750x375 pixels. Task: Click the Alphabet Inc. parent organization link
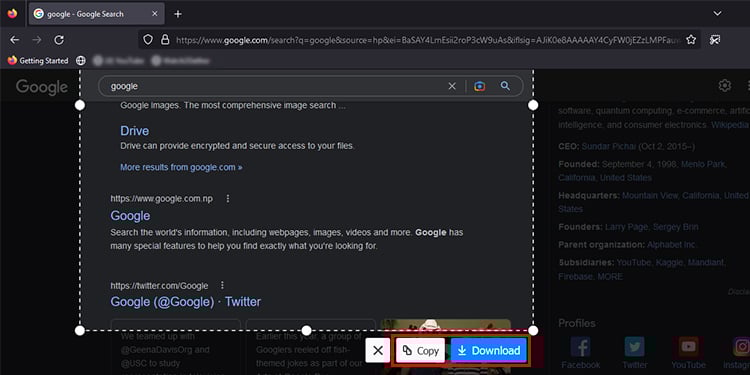672,244
